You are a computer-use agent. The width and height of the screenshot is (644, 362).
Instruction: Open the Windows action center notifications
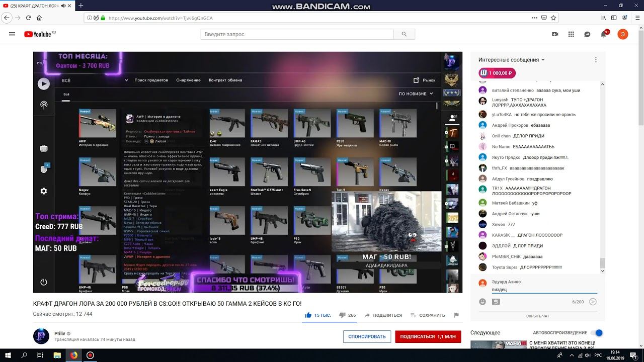633,355
